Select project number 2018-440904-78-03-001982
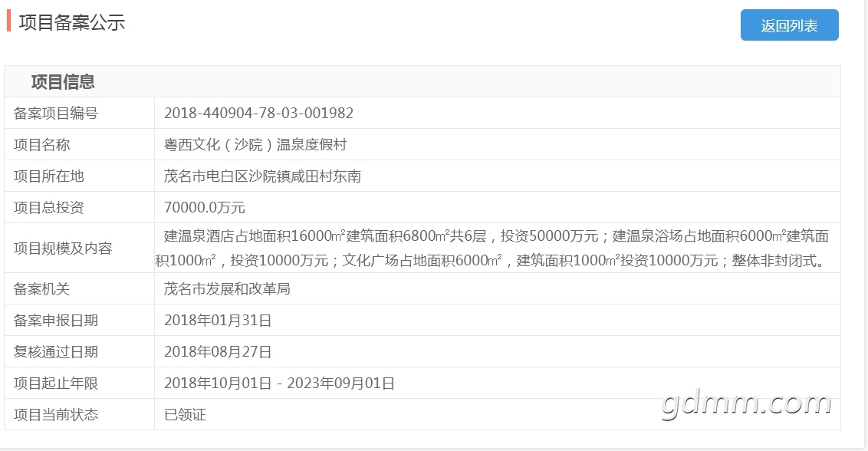 click(x=258, y=113)
